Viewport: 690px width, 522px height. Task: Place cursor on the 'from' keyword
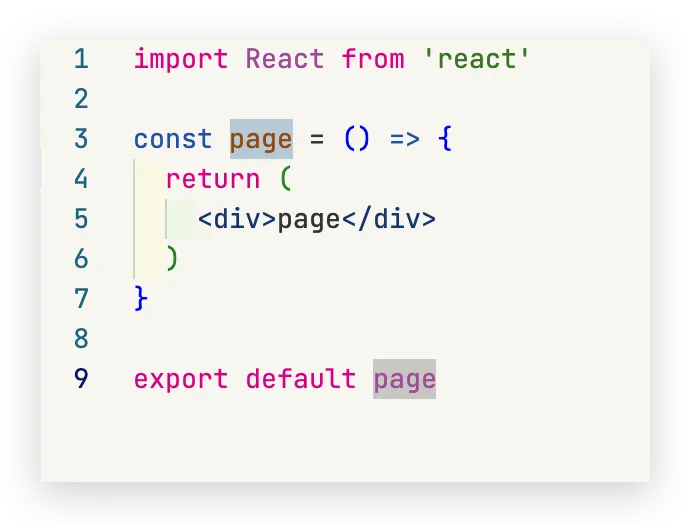(x=373, y=59)
